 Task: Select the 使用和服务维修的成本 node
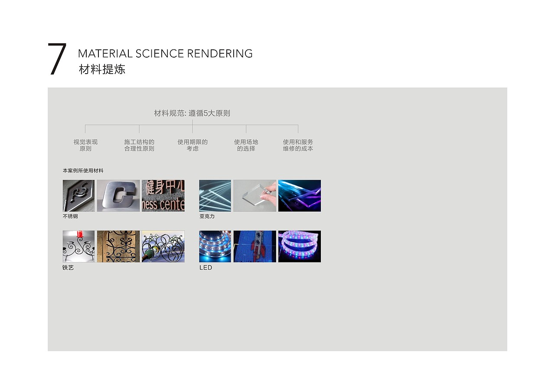(298, 145)
